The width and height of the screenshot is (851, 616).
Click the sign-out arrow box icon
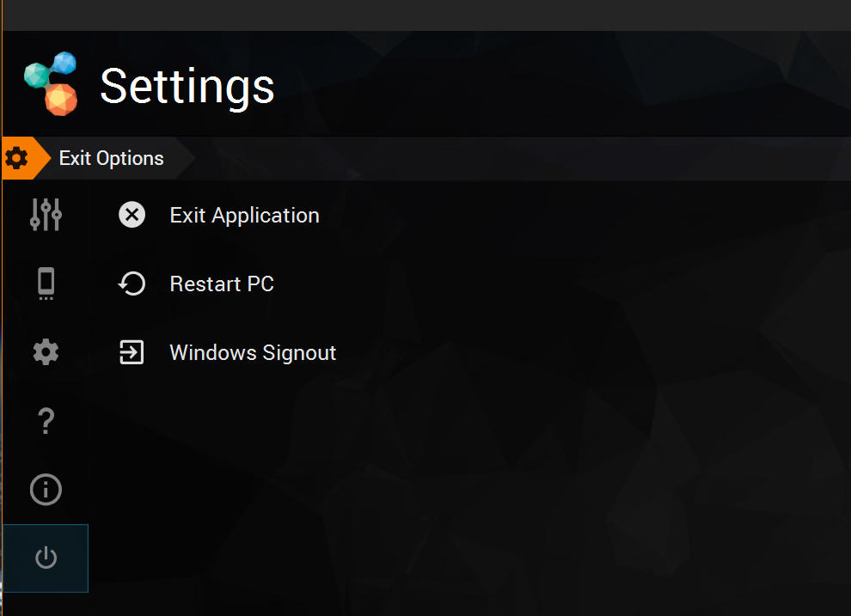click(x=132, y=352)
